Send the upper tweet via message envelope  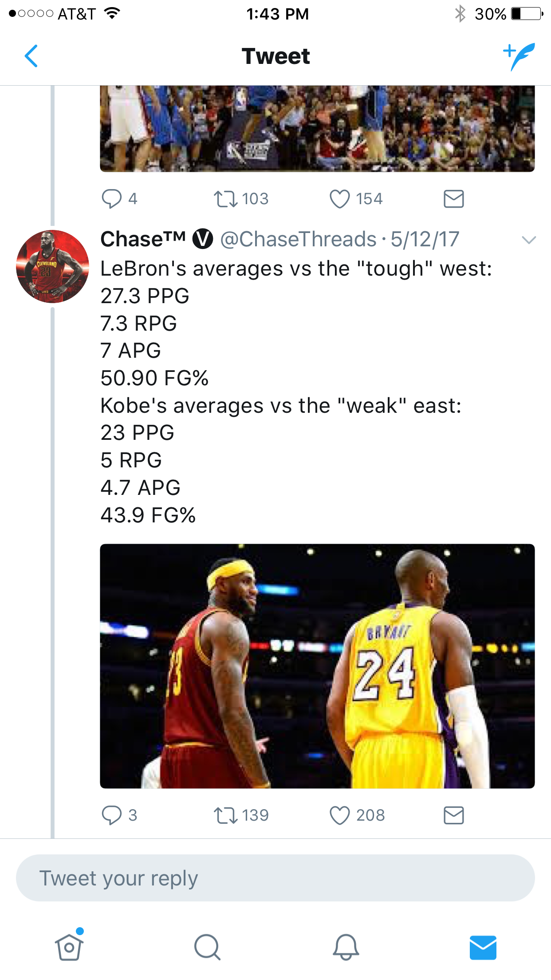tap(453, 199)
